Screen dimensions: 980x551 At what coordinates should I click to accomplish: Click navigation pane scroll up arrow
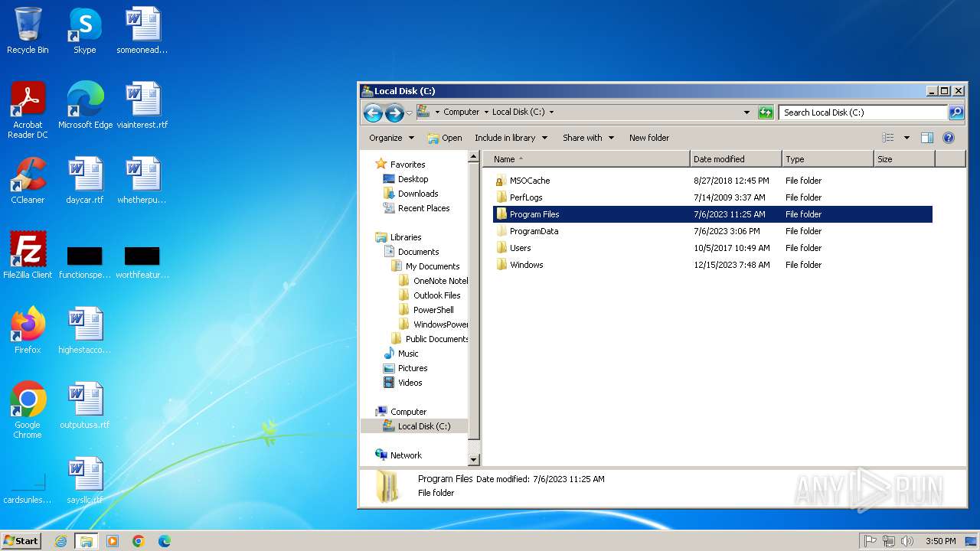[474, 158]
